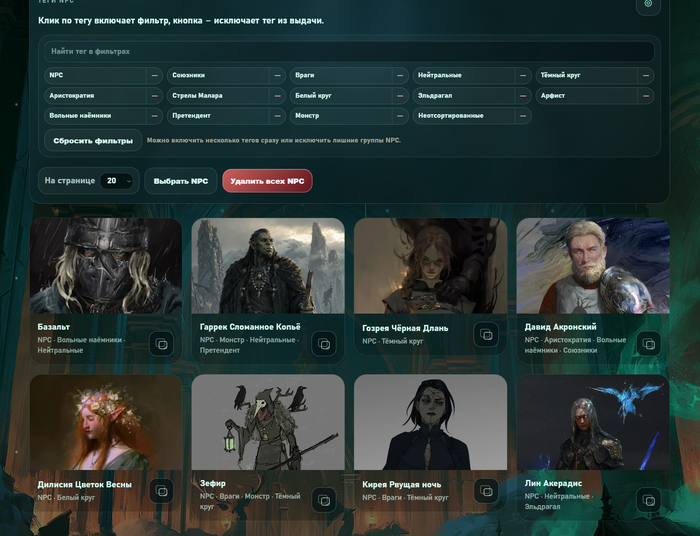Click the Сбросить фильтры button
700x536 pixels.
93,141
